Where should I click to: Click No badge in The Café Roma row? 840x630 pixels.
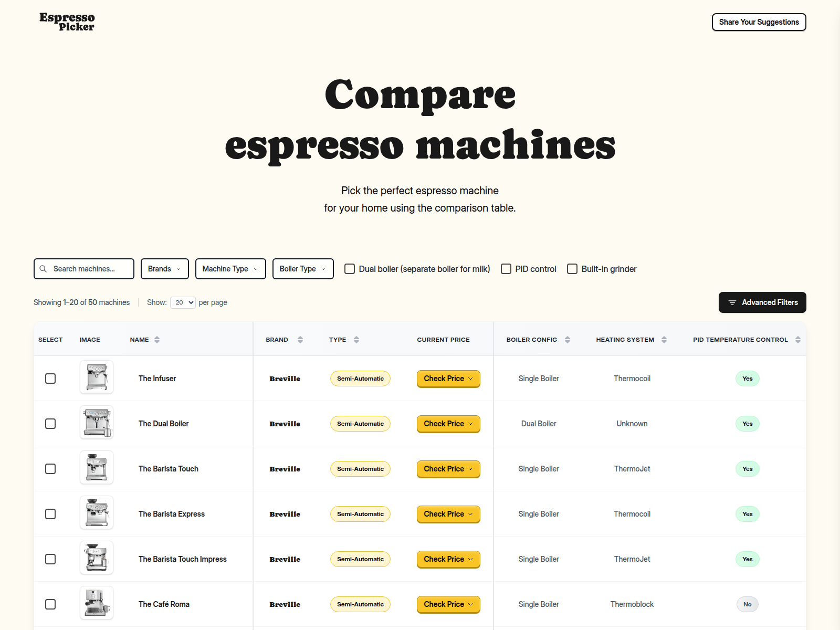pos(748,604)
